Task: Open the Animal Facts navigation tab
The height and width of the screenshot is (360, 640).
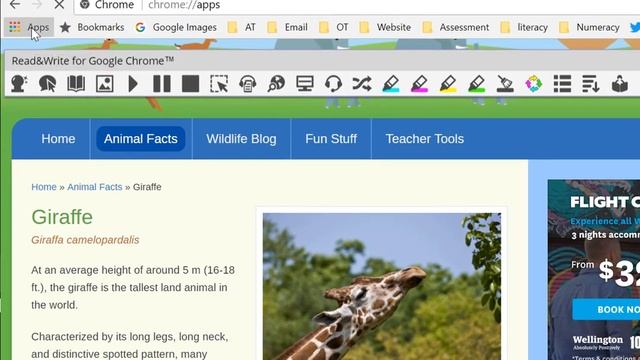Action: pos(141,139)
